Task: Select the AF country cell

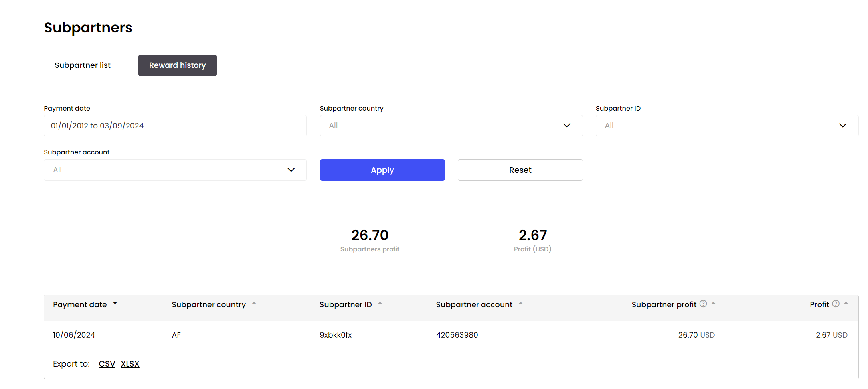Action: [x=176, y=335]
